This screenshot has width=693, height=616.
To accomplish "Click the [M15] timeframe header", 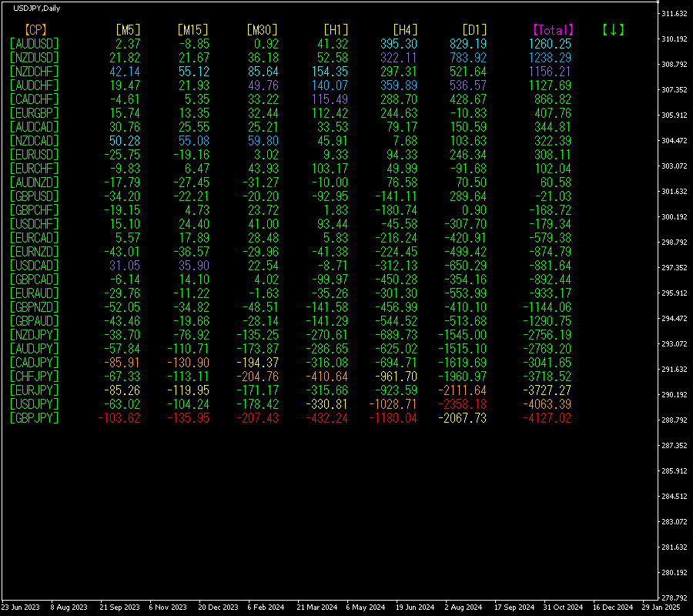I will click(192, 30).
